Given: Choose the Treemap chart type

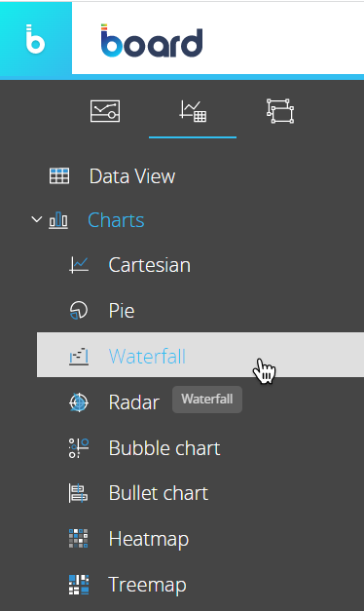Looking at the screenshot, I should tap(147, 585).
